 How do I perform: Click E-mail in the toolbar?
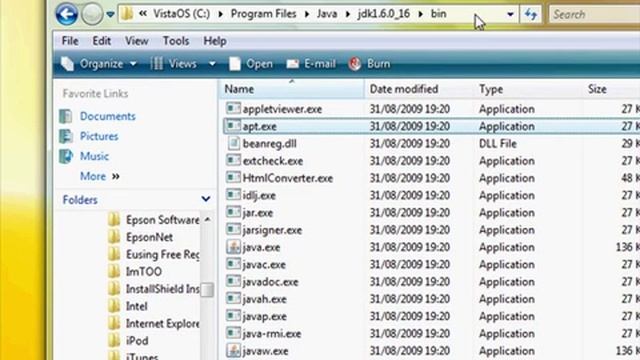tap(311, 64)
